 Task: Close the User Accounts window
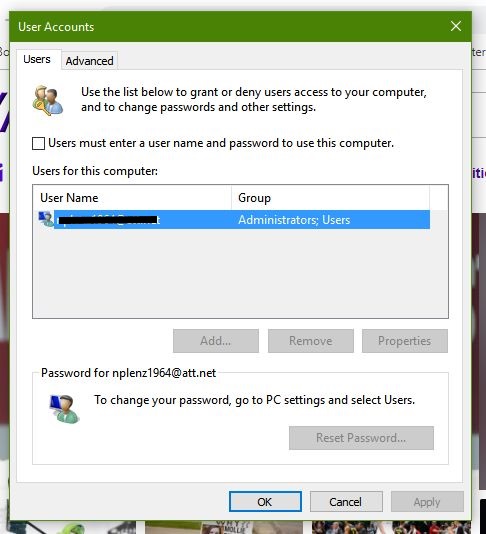tap(456, 26)
